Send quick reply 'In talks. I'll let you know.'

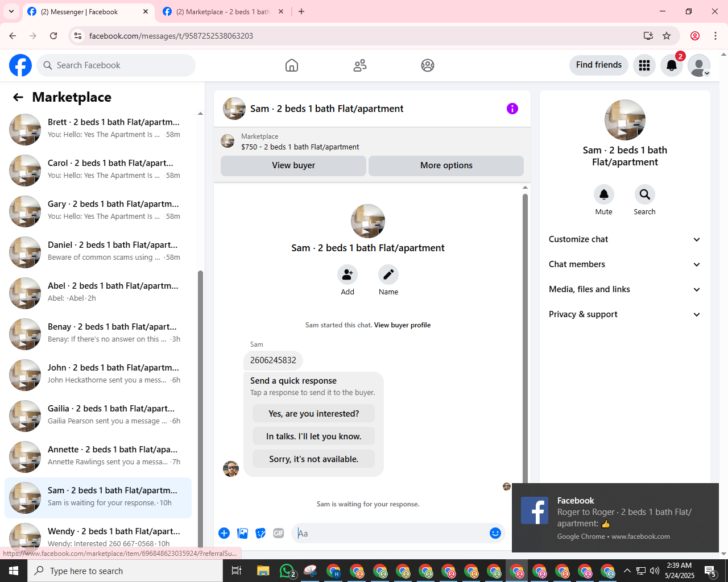click(x=314, y=436)
